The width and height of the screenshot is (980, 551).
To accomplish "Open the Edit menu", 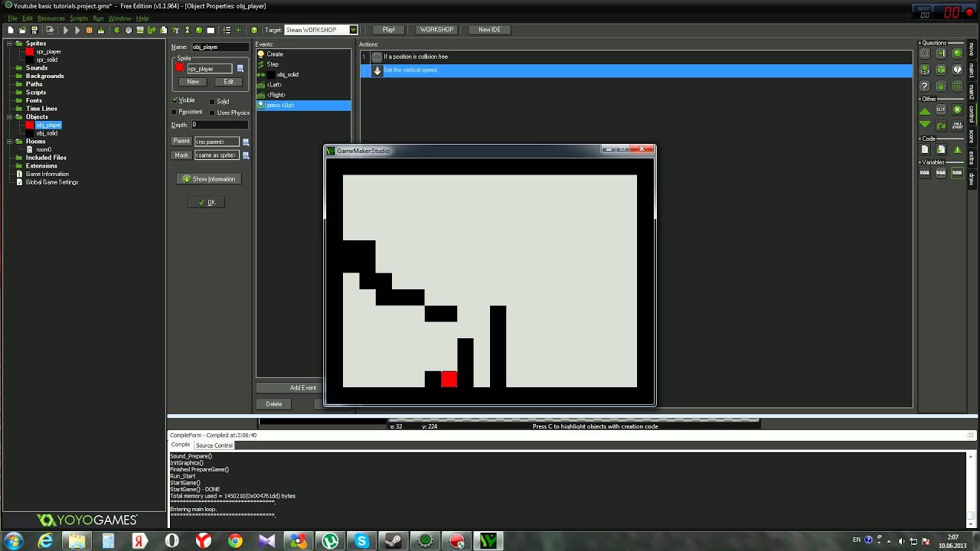I will (28, 18).
